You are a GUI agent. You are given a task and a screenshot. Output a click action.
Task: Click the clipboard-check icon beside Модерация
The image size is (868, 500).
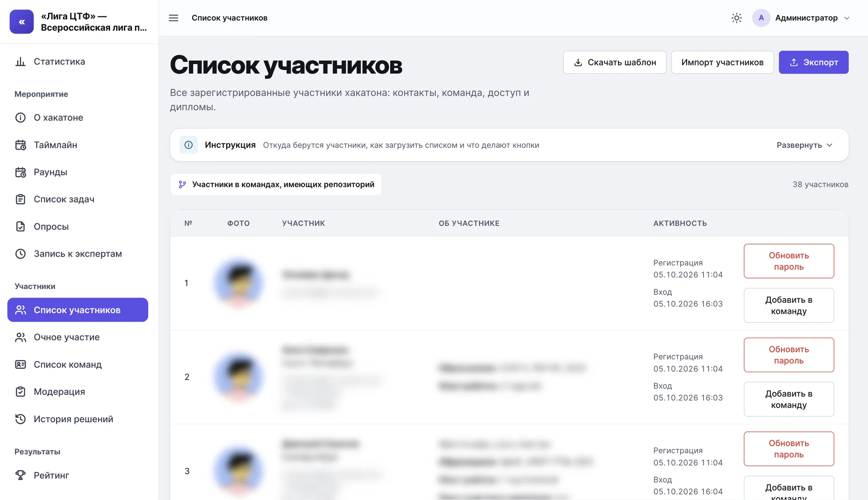(x=20, y=392)
